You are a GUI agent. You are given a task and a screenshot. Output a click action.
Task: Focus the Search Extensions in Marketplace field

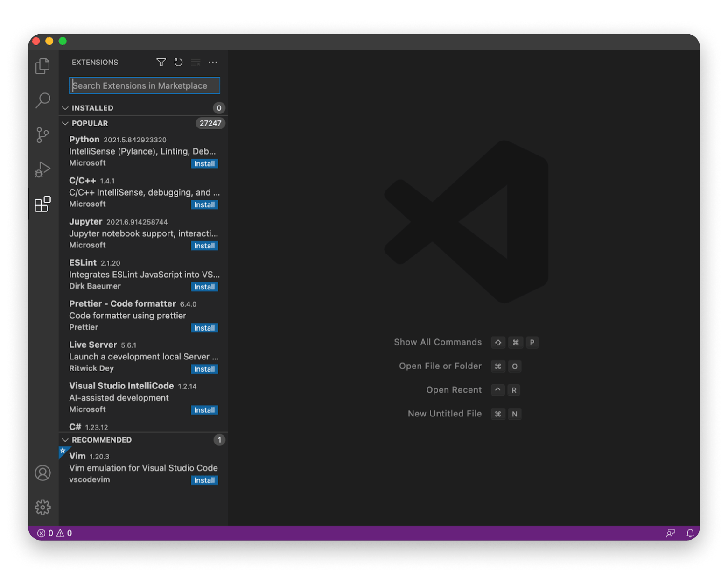tap(145, 85)
